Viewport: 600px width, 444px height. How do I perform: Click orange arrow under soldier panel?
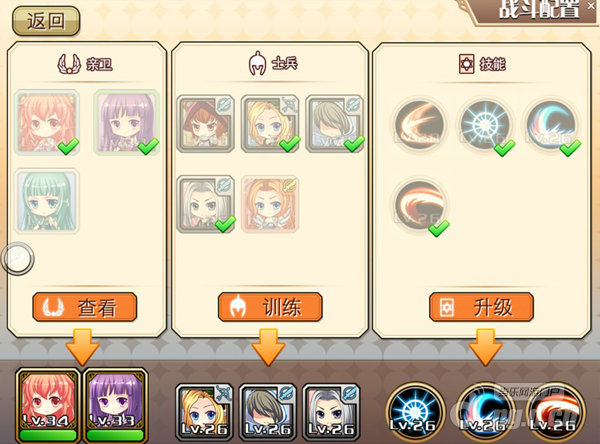pos(268,347)
